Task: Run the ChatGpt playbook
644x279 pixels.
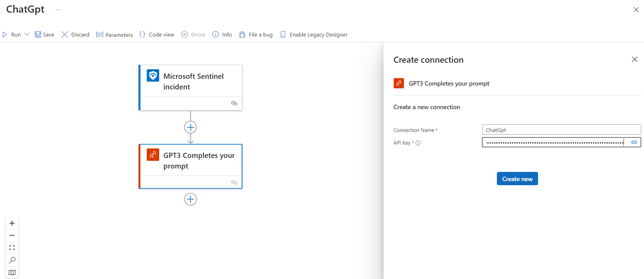Action: (x=12, y=34)
